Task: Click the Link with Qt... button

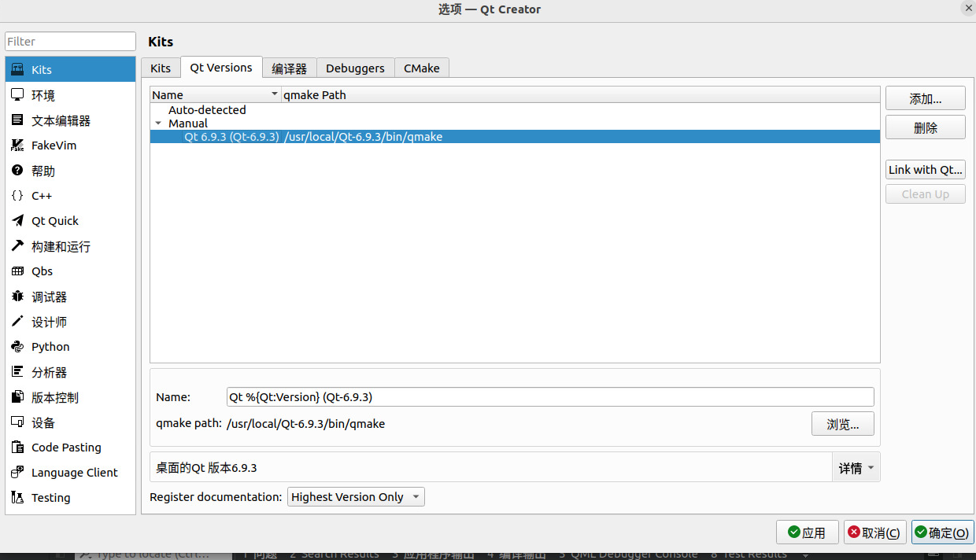Action: [x=926, y=169]
